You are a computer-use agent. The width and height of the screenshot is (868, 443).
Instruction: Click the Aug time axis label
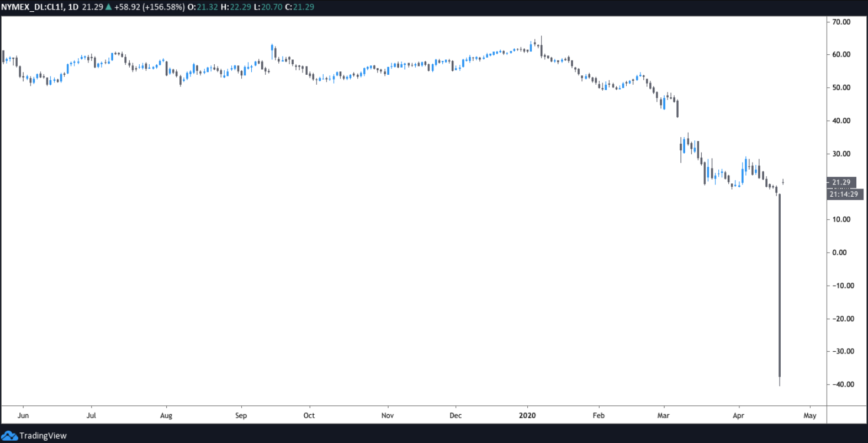(x=166, y=415)
